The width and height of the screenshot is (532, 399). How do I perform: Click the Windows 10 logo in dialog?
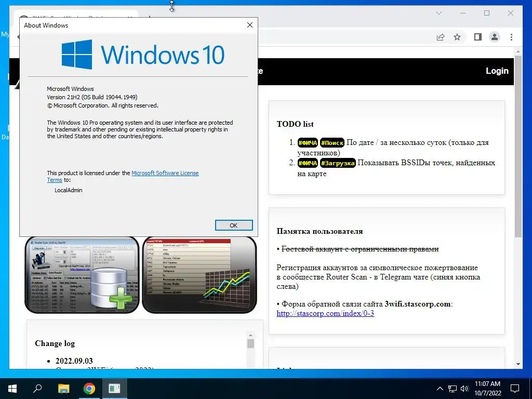(x=143, y=55)
